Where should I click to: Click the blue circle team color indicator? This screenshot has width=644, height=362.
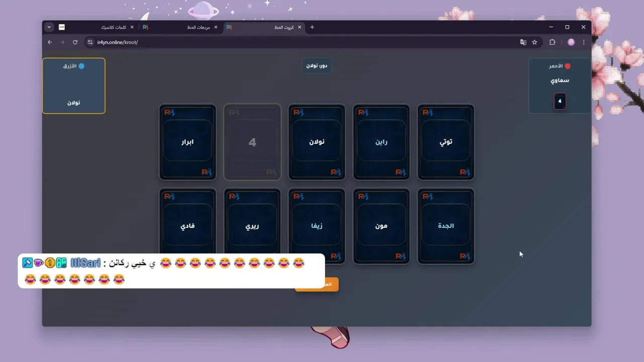(x=82, y=66)
